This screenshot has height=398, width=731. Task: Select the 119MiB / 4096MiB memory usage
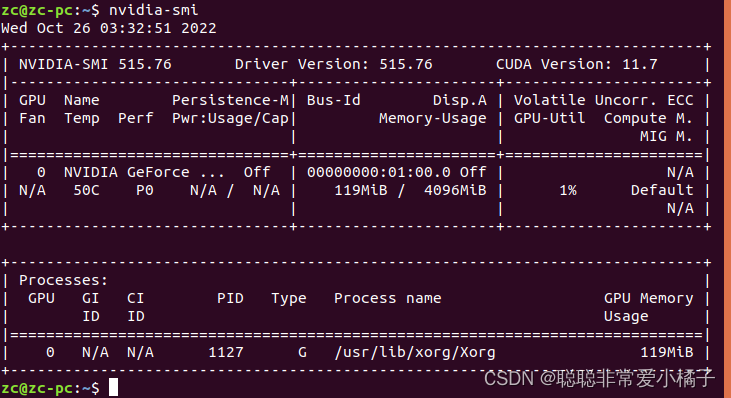click(x=410, y=191)
